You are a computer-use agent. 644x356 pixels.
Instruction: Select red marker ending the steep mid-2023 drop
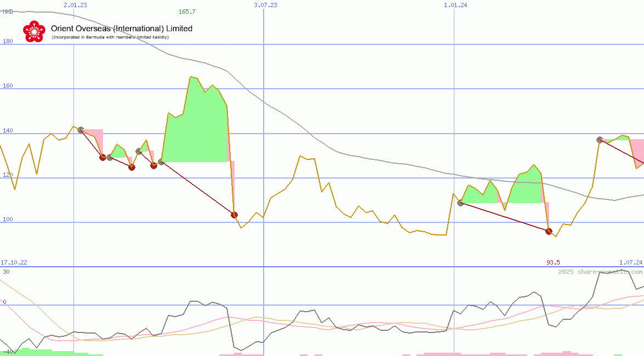[x=234, y=215]
